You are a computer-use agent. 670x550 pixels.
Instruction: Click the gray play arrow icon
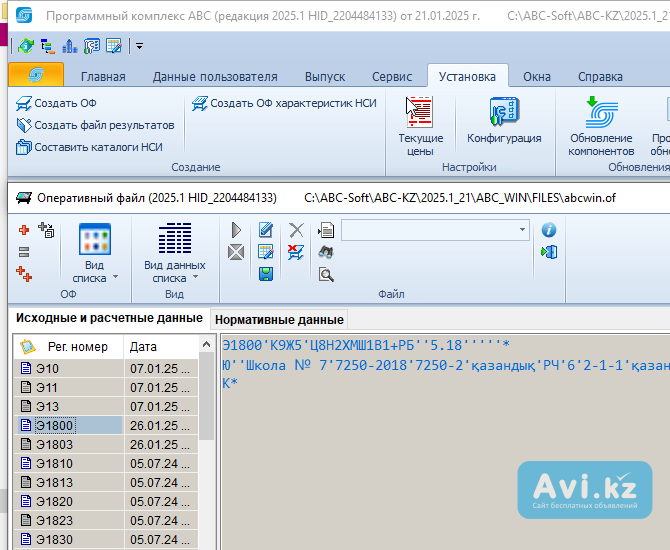point(236,230)
